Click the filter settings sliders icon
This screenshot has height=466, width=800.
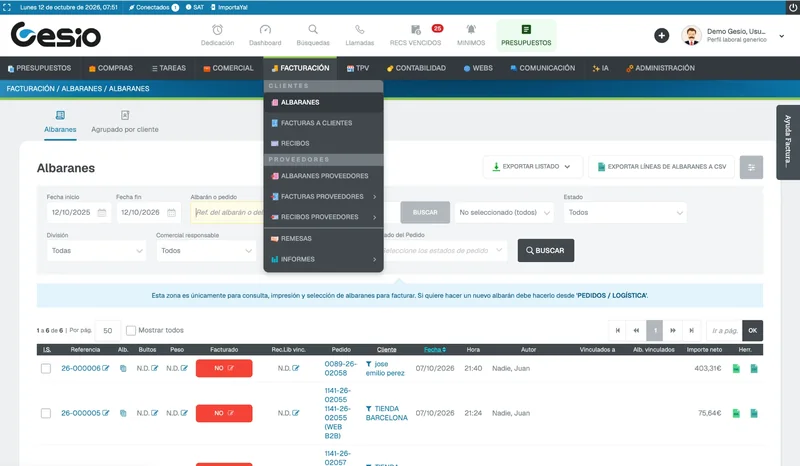coord(751,167)
